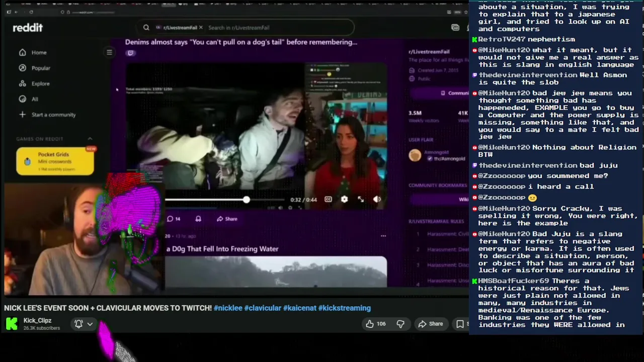Remove the r/LivestreamFail search filter

point(201,28)
